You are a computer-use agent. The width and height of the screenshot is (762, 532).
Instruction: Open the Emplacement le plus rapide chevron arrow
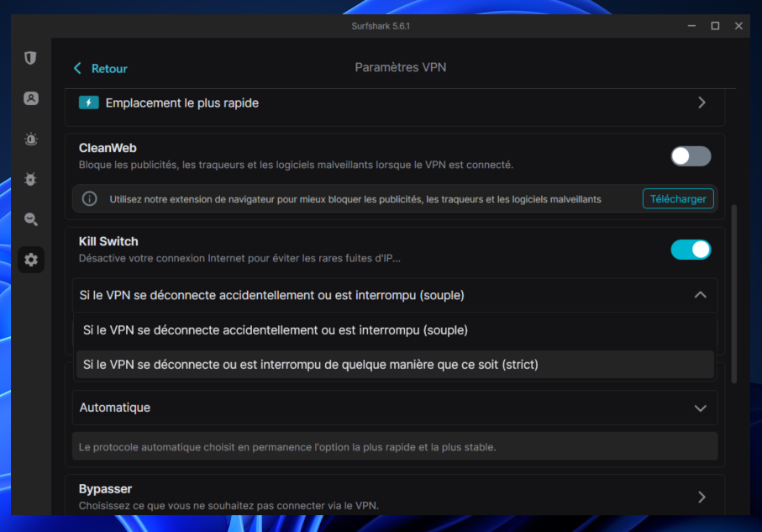point(702,103)
